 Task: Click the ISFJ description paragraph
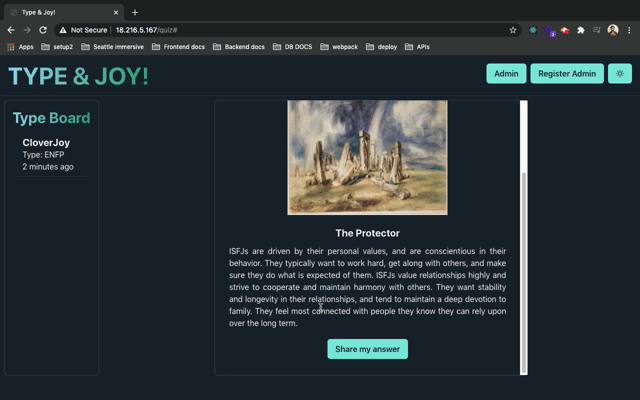367,287
